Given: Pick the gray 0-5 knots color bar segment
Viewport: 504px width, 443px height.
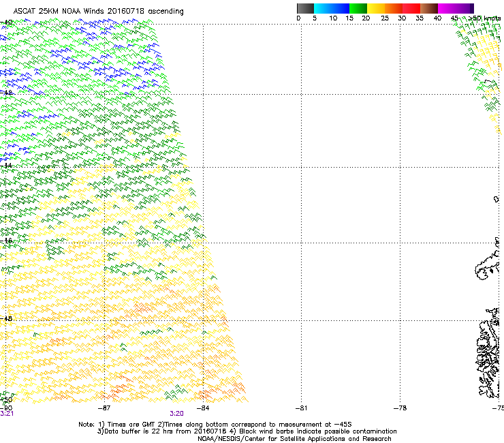Looking at the screenshot, I should coord(305,8).
